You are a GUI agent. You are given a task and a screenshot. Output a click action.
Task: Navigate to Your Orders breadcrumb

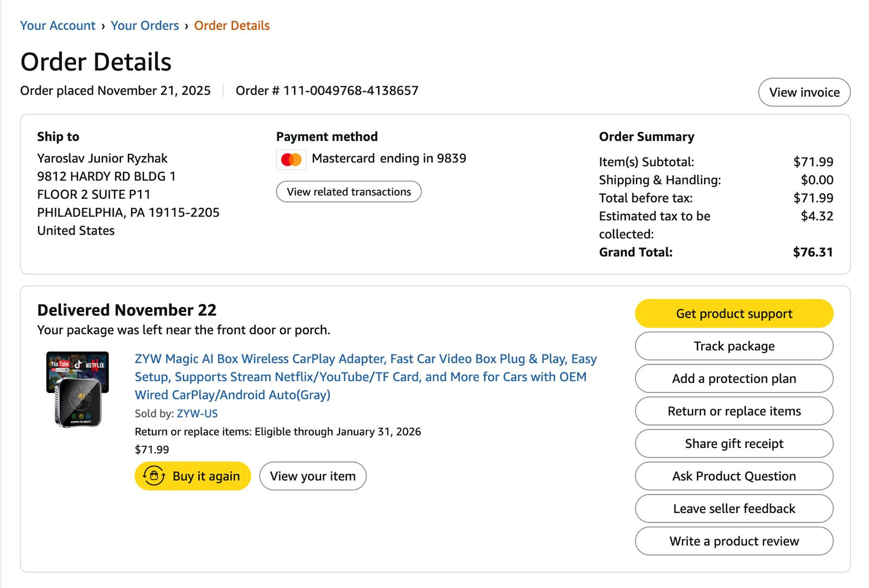(x=145, y=26)
